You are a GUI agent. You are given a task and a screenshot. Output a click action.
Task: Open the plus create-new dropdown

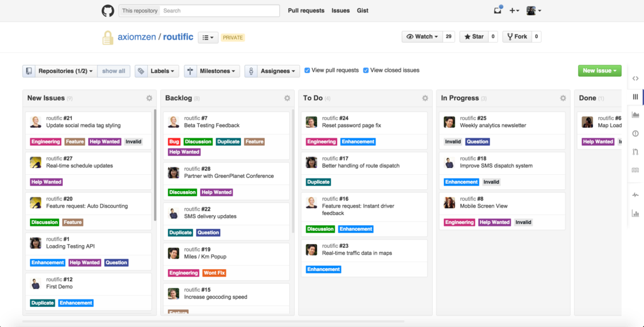tap(514, 11)
